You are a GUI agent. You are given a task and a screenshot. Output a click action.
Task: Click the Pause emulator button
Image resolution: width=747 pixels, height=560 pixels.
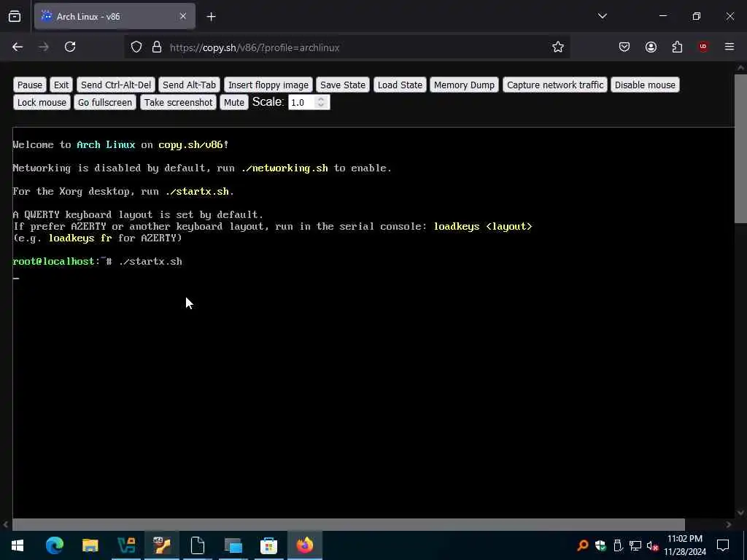(x=29, y=85)
